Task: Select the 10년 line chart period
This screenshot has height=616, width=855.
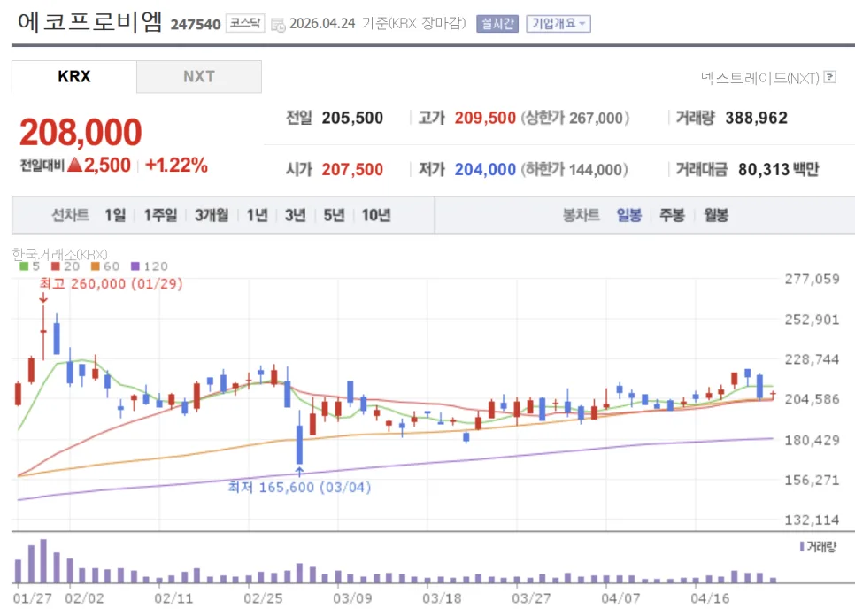Action: (x=376, y=215)
